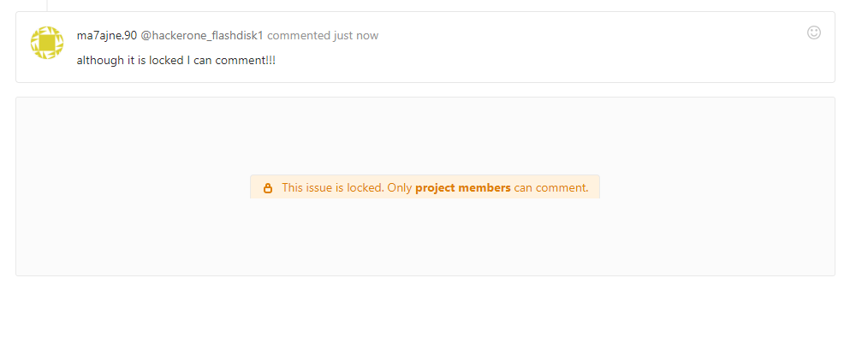Click the "just now" comment timestamp

click(x=356, y=35)
